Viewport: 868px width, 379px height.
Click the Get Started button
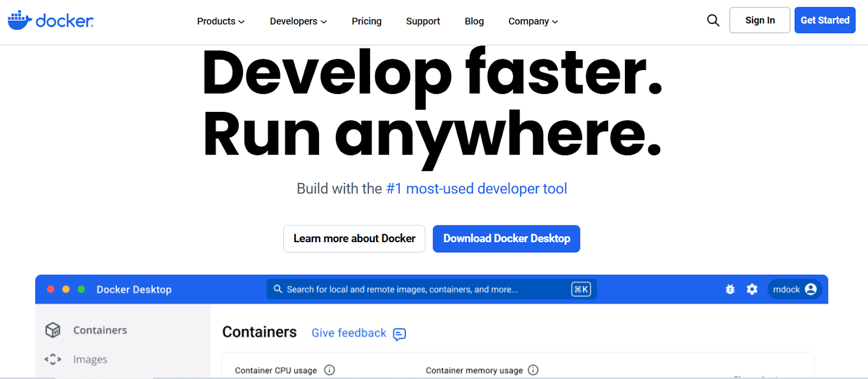tap(825, 20)
